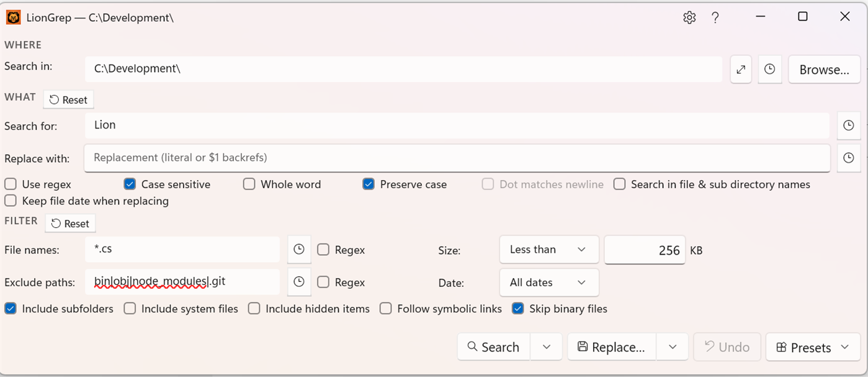
Task: Start the Search
Action: [494, 347]
